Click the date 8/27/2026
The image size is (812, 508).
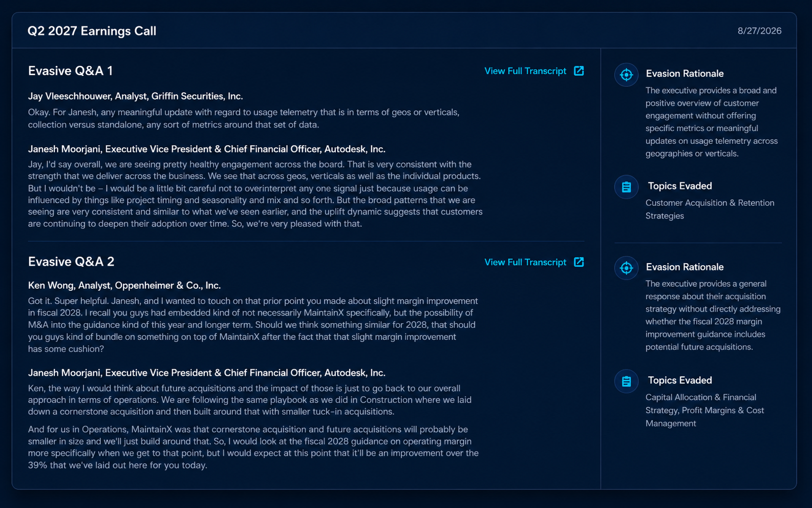(759, 31)
